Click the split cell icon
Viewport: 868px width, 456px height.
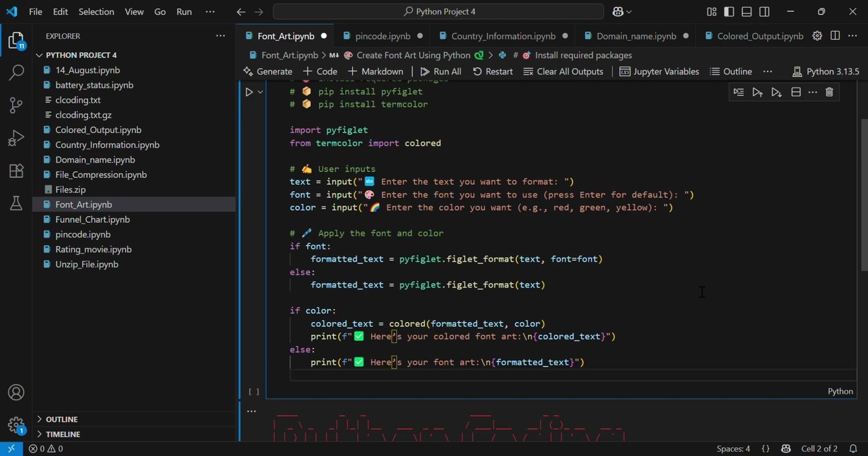pos(796,92)
